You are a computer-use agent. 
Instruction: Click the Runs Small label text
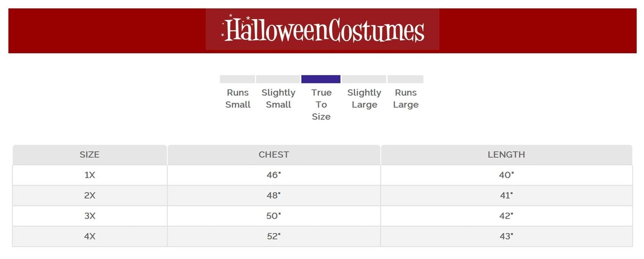(x=238, y=99)
